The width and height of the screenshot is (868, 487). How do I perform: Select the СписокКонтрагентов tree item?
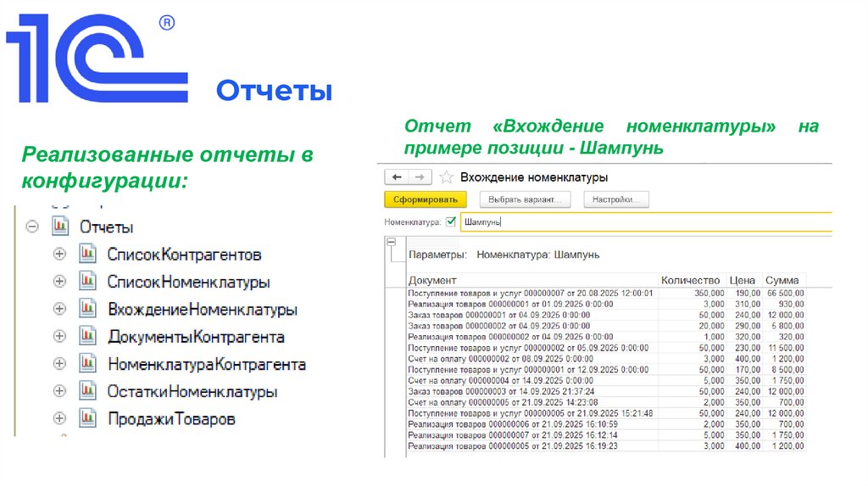point(184,255)
